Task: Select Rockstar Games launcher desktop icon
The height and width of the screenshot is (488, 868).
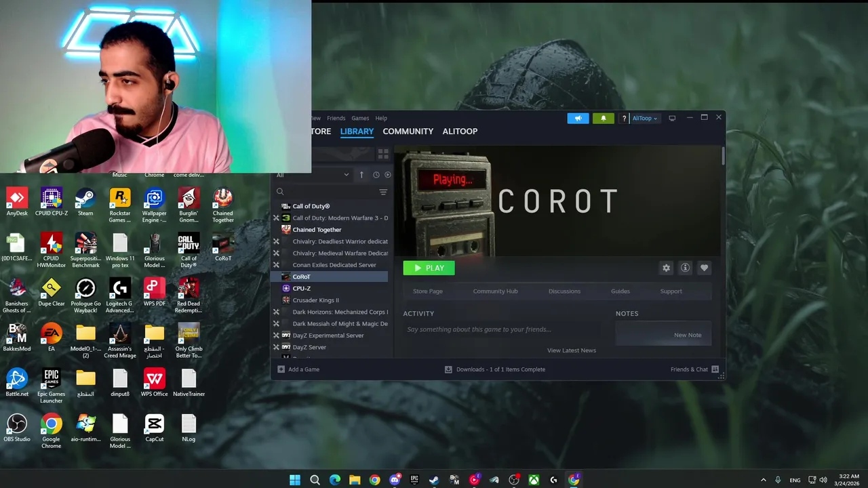Action: coord(120,205)
